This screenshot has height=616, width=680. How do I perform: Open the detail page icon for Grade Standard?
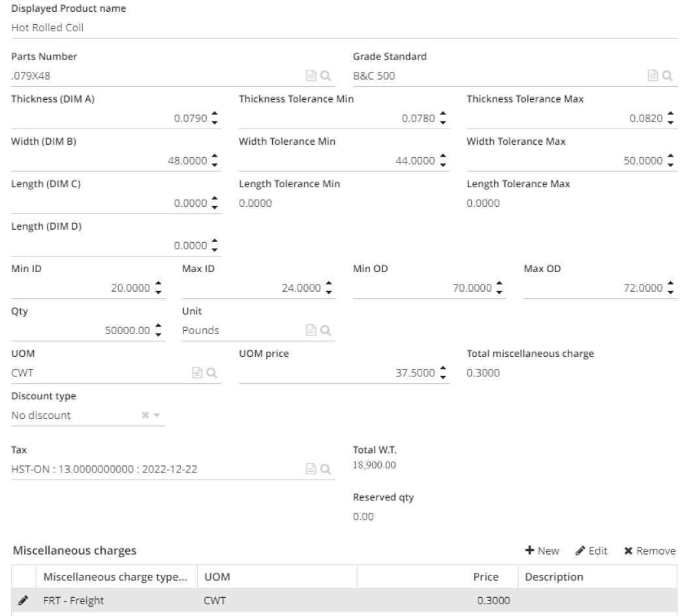pos(655,76)
